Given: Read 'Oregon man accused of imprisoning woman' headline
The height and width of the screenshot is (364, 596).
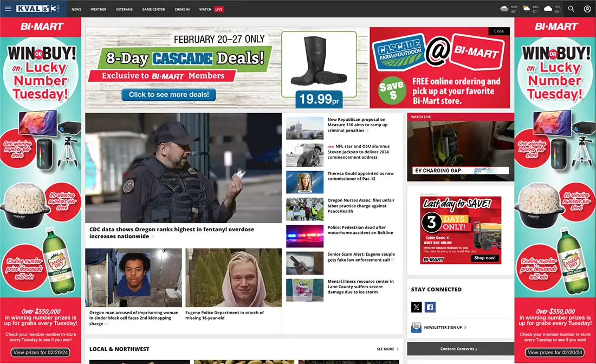Looking at the screenshot, I should click(x=134, y=318).
